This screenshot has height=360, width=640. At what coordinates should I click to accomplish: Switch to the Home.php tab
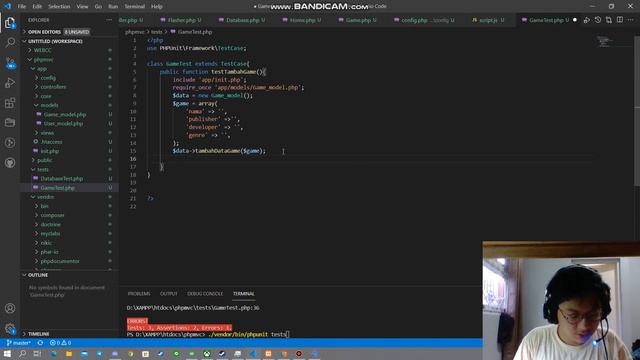(302, 20)
